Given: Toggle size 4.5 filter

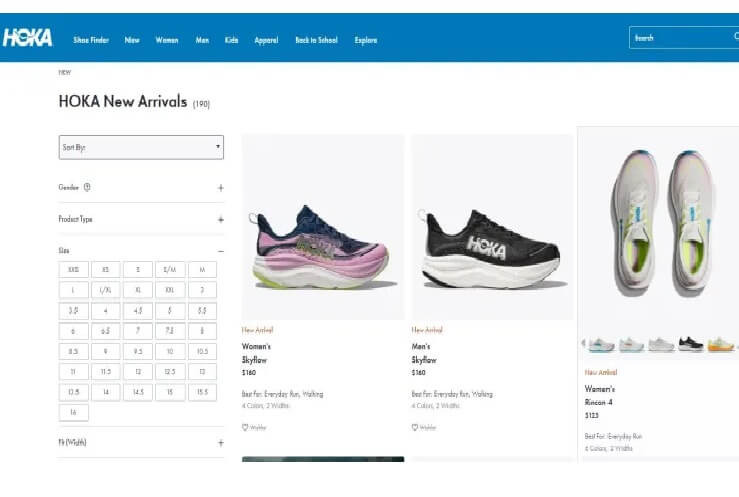Looking at the screenshot, I should click(x=138, y=311).
